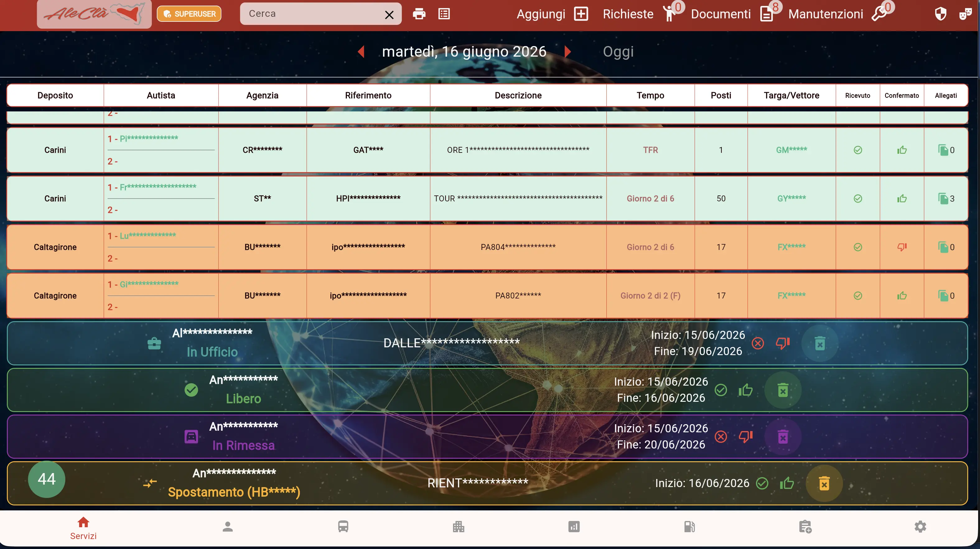This screenshot has height=549, width=980.
Task: Click the In Ufficio briefcase icon
Action: click(x=154, y=343)
